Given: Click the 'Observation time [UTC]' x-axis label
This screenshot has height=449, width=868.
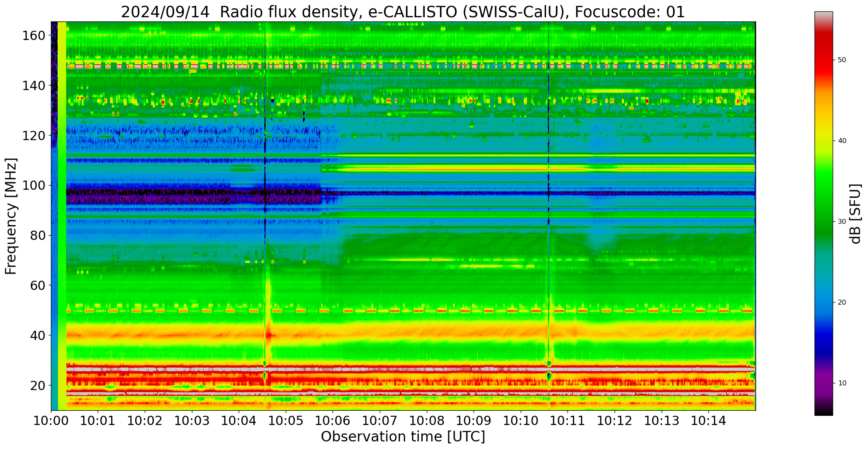Looking at the screenshot, I should pyautogui.click(x=403, y=437).
